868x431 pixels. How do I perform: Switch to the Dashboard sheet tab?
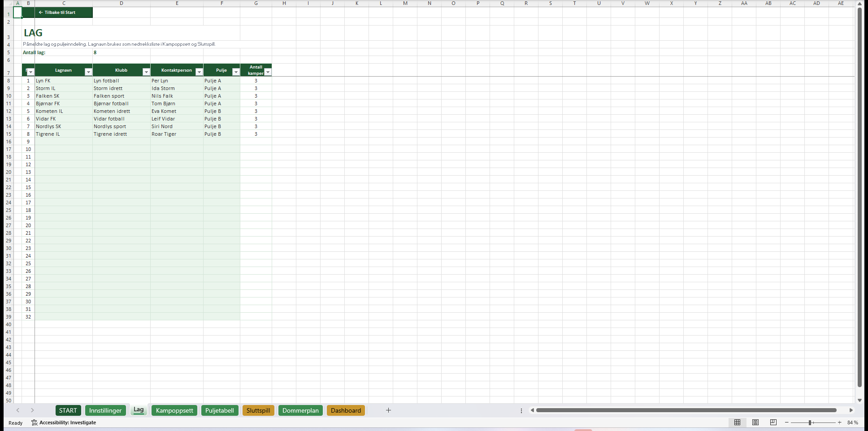coord(346,410)
